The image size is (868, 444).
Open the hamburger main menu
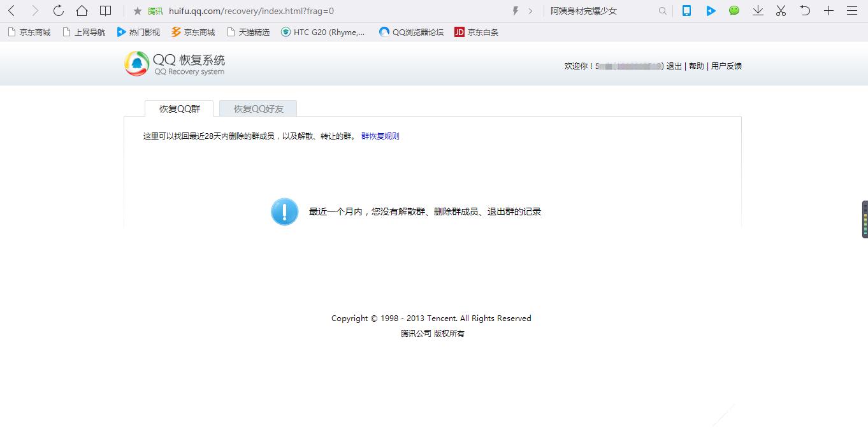click(851, 11)
